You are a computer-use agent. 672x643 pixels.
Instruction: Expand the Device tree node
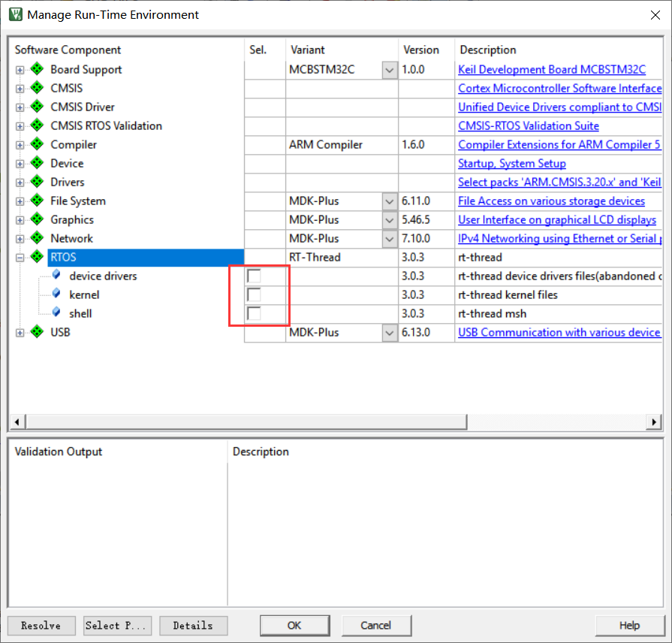[x=20, y=165]
